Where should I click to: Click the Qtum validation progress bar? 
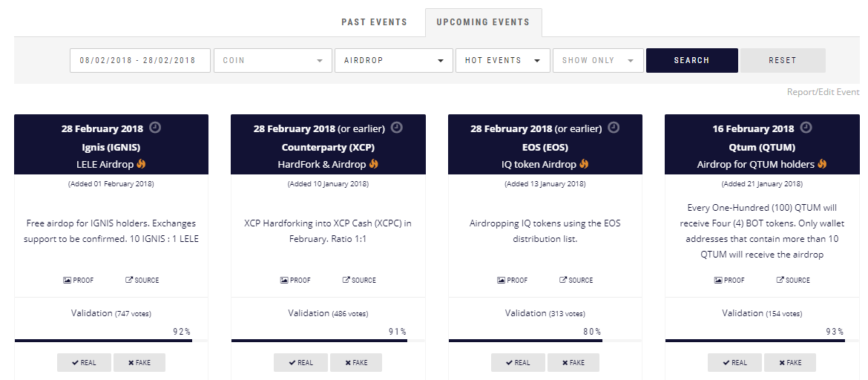[x=762, y=341]
